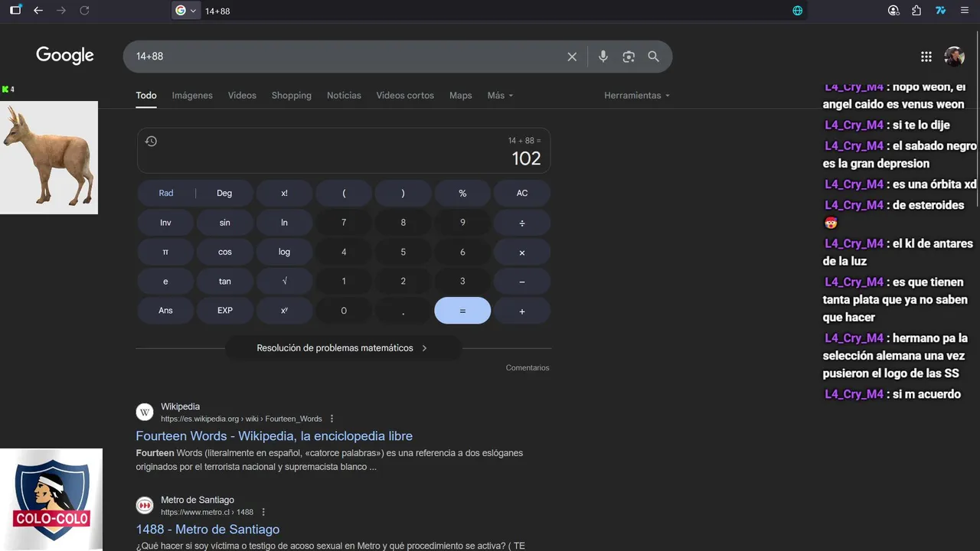Open the Google account avatar
The height and width of the screenshot is (551, 980).
pos(954,57)
